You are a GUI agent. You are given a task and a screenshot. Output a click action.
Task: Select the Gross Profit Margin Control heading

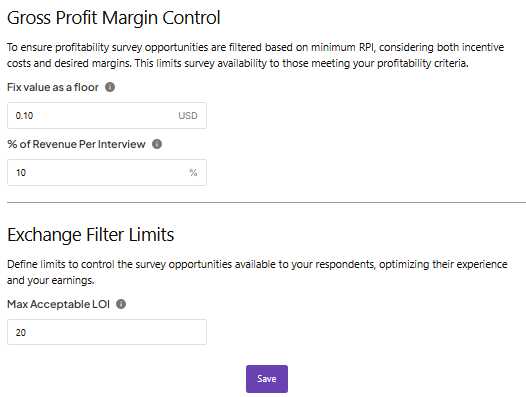(114, 18)
